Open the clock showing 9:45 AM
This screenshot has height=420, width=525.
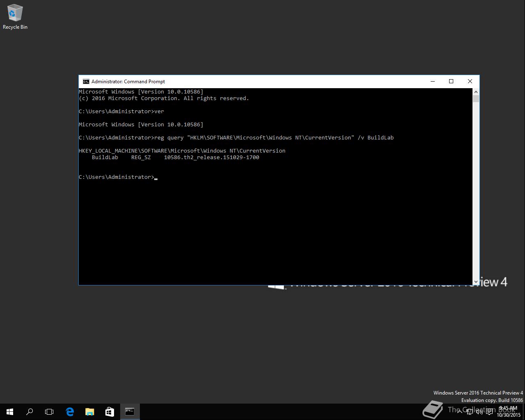coord(509,412)
